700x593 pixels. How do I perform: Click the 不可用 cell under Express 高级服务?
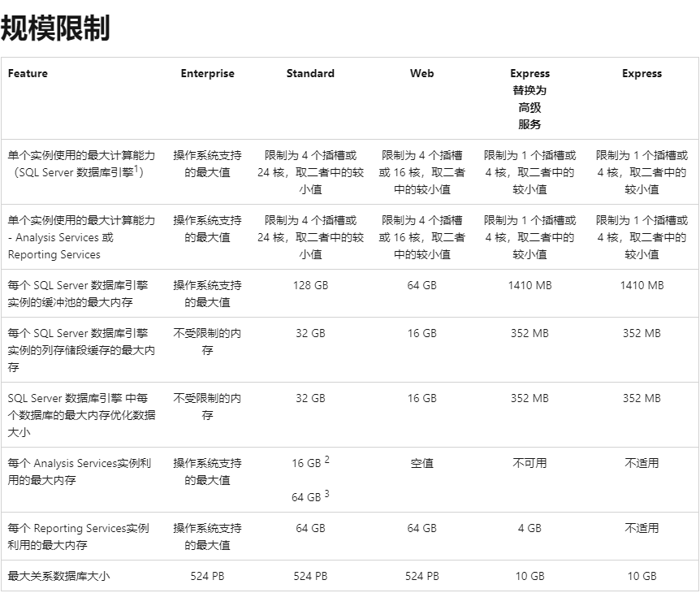[530, 464]
